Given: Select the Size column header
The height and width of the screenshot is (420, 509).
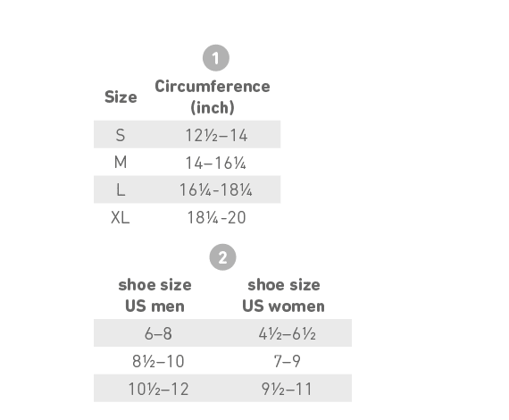Looking at the screenshot, I should pos(121,97).
